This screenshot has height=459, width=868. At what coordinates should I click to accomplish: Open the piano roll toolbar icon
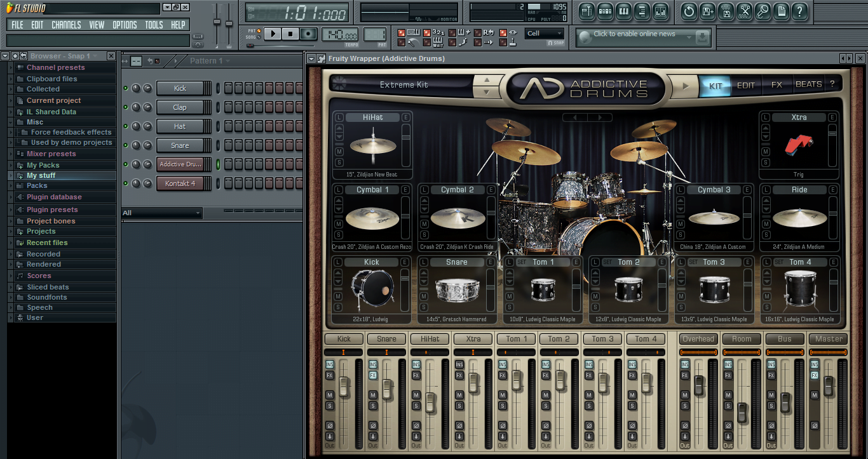pos(623,11)
